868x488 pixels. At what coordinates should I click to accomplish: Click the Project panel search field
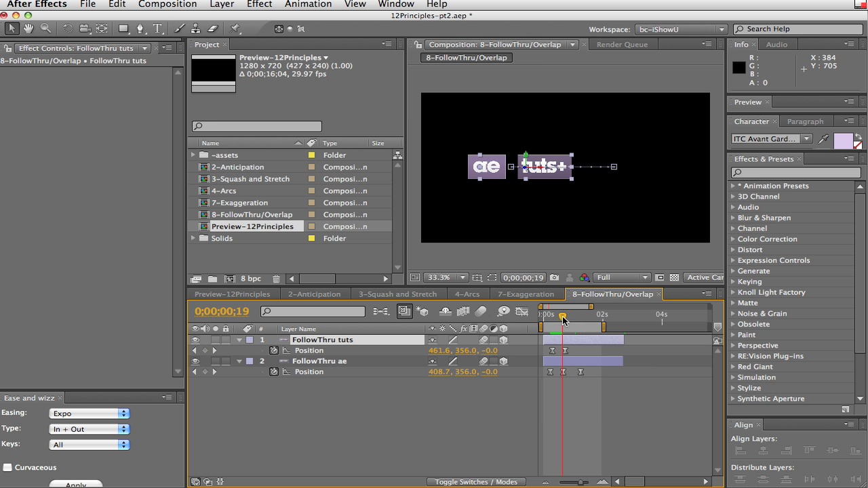coord(256,126)
